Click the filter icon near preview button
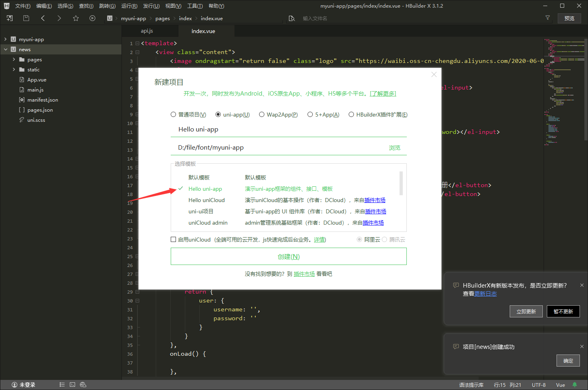Image resolution: width=588 pixels, height=390 pixels. [x=548, y=18]
